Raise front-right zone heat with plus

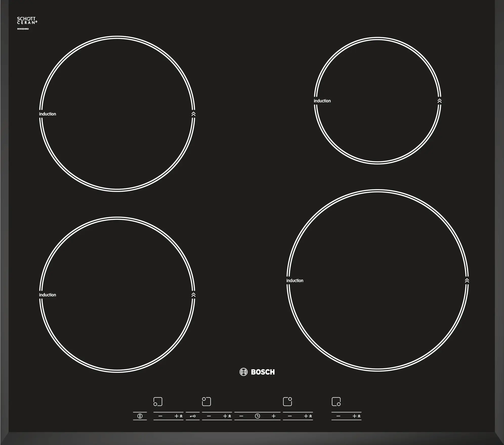(355, 416)
